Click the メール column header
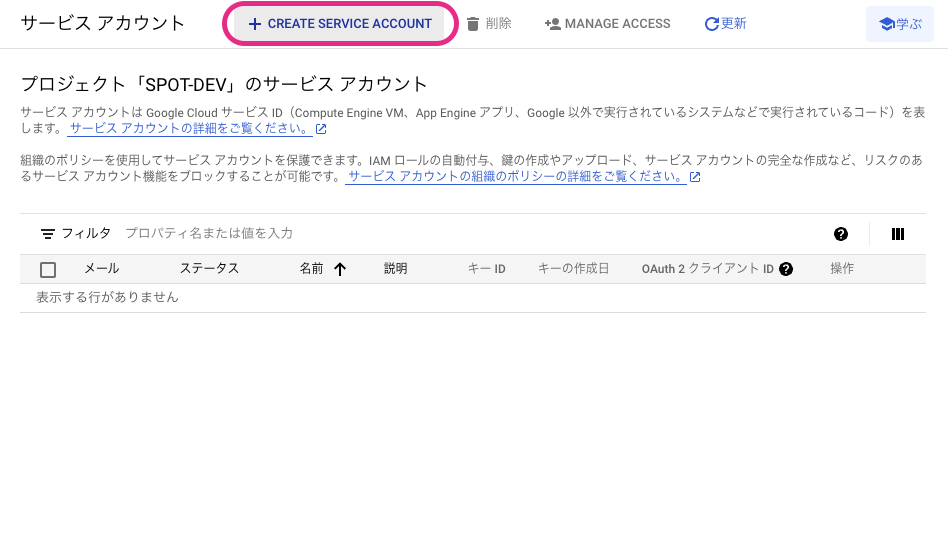This screenshot has height=543, width=948. pos(101,269)
